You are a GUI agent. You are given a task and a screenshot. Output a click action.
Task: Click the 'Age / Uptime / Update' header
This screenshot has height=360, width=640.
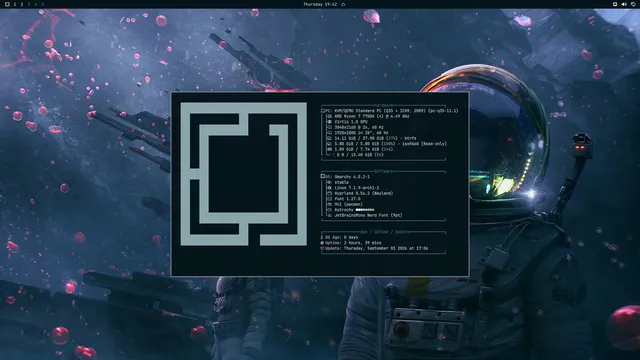point(385,232)
